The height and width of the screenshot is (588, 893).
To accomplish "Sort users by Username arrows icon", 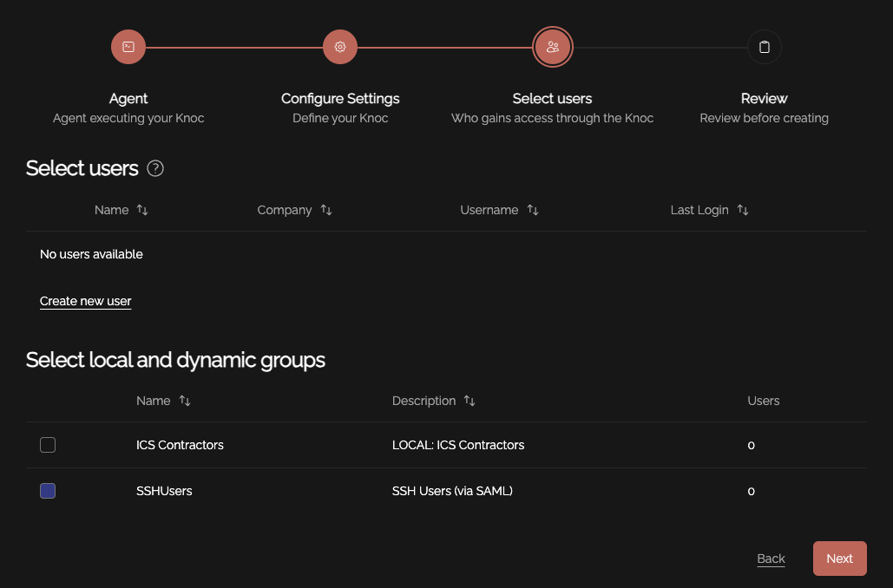I will [533, 210].
